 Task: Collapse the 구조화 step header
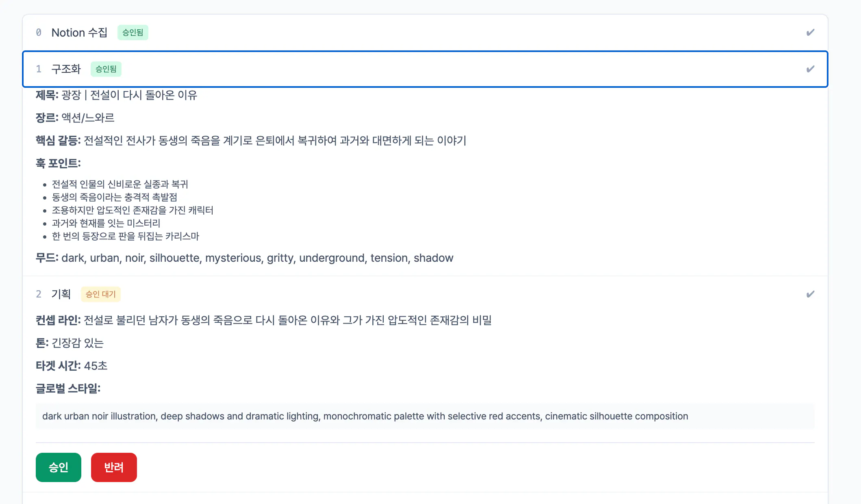[x=425, y=69]
